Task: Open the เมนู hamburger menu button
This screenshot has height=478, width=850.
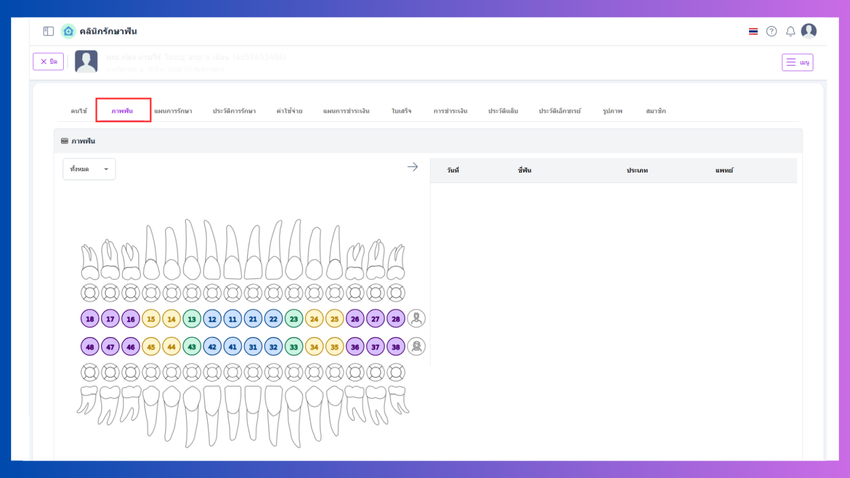Action: tap(797, 62)
